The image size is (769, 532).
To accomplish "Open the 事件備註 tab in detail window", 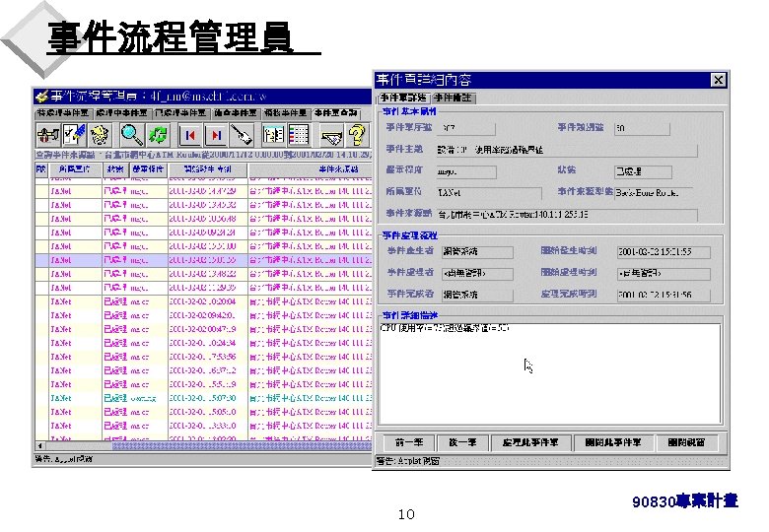I will pos(454,98).
